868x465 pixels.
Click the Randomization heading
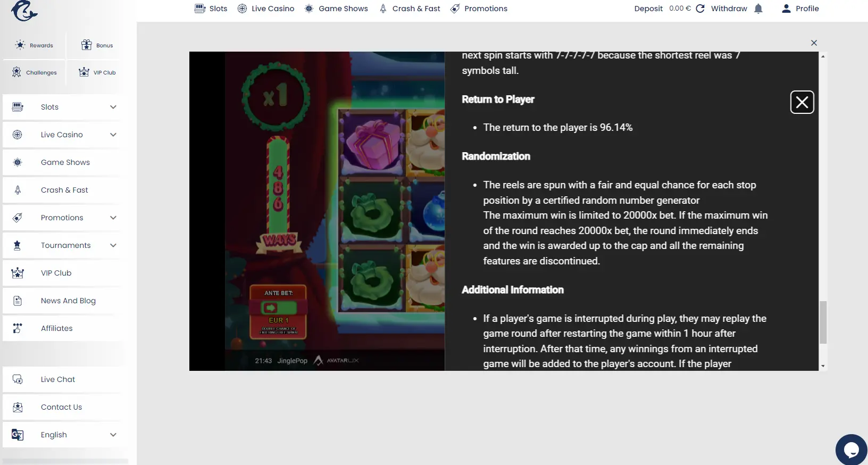pos(496,156)
